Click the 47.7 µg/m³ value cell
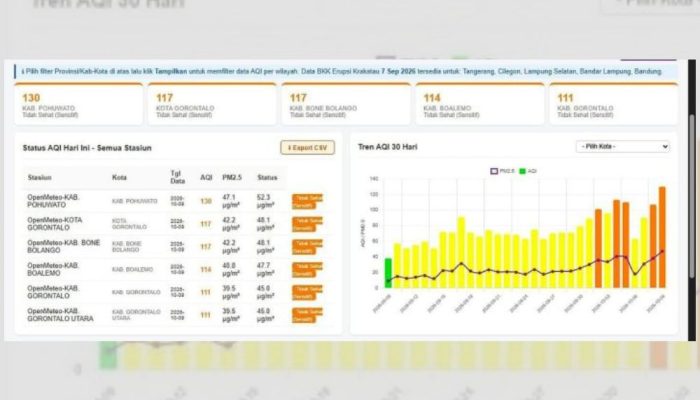The image size is (700, 400). point(266,269)
